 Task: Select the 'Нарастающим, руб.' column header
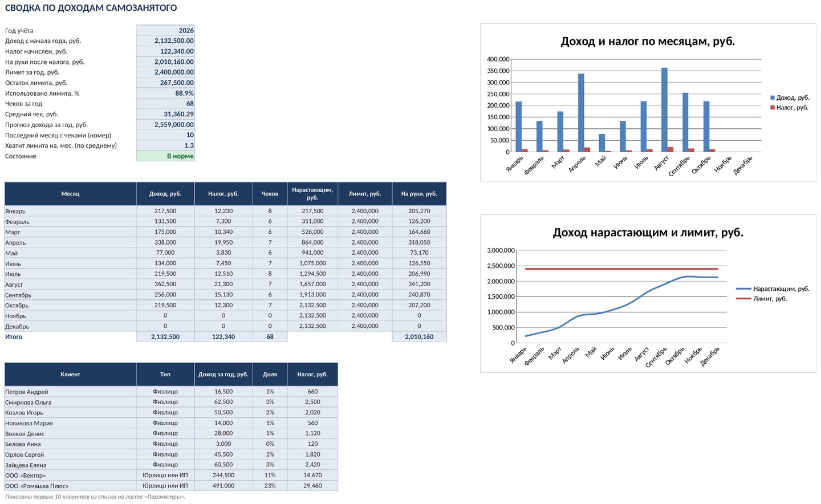pyautogui.click(x=312, y=194)
